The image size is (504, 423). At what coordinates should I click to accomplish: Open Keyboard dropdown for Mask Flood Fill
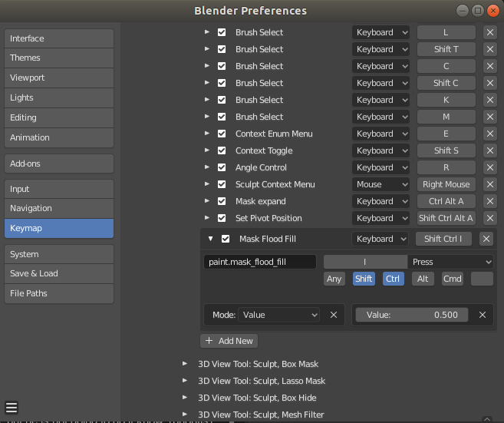pyautogui.click(x=380, y=239)
